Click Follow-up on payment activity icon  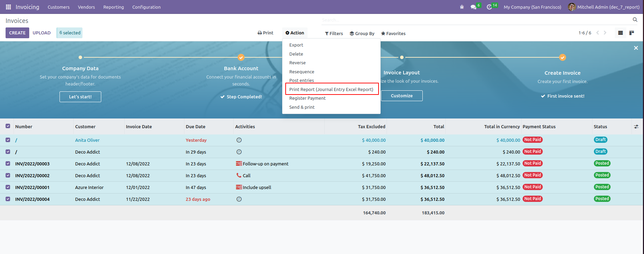(x=239, y=164)
